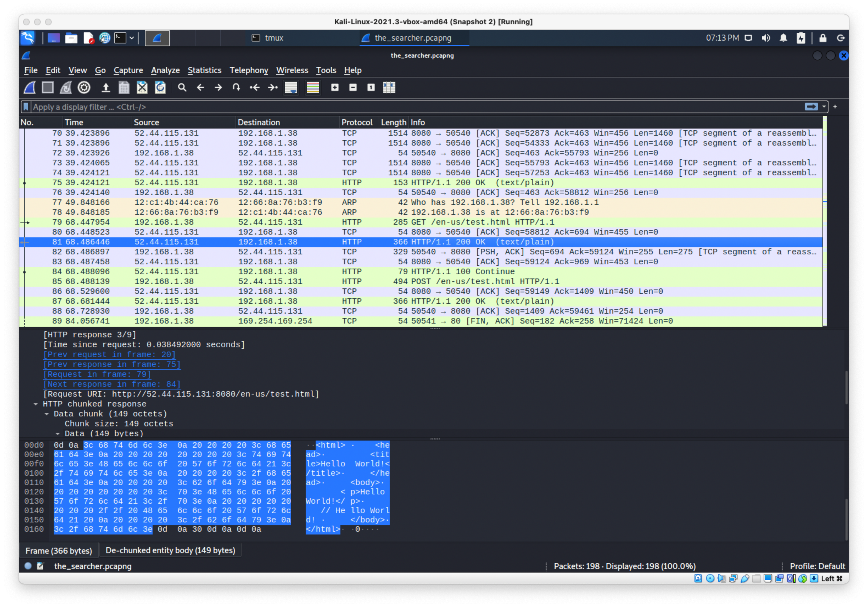Add a display filter button plus
The width and height of the screenshot is (868, 607).
click(835, 107)
